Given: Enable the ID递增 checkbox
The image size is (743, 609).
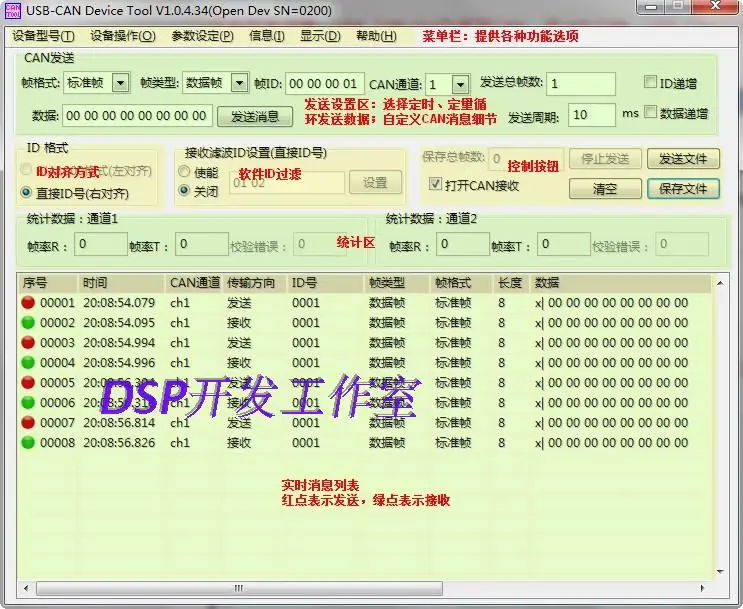Looking at the screenshot, I should pyautogui.click(x=650, y=82).
